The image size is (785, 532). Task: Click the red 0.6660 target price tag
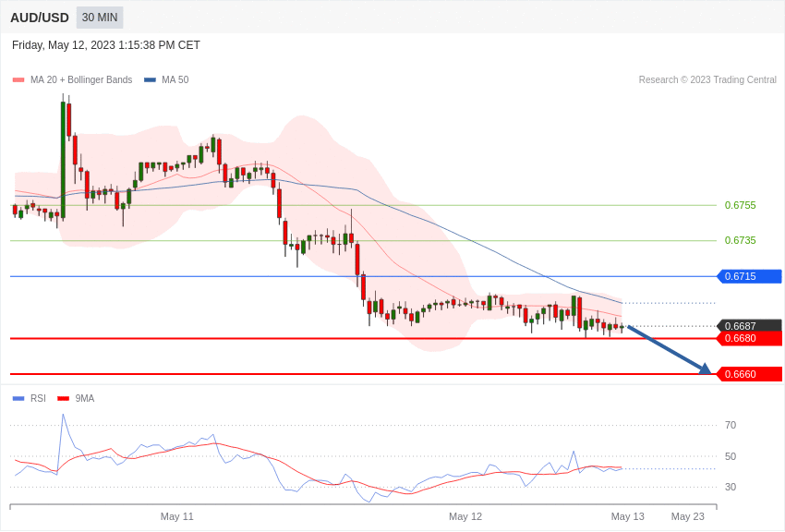point(750,374)
